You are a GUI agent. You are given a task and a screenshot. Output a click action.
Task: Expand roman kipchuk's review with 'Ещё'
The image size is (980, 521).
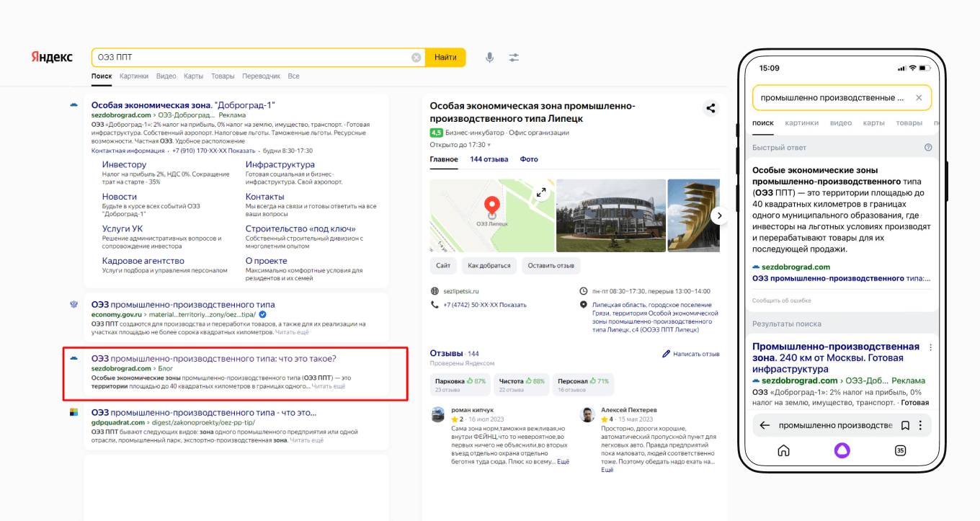[x=563, y=461]
